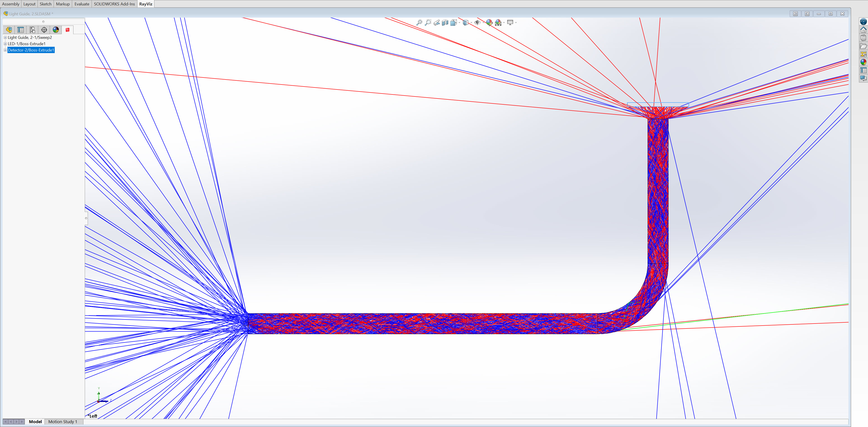Open the SOLIDWORKS Add-Ins tab
Viewport: 868px width, 427px height.
click(114, 4)
